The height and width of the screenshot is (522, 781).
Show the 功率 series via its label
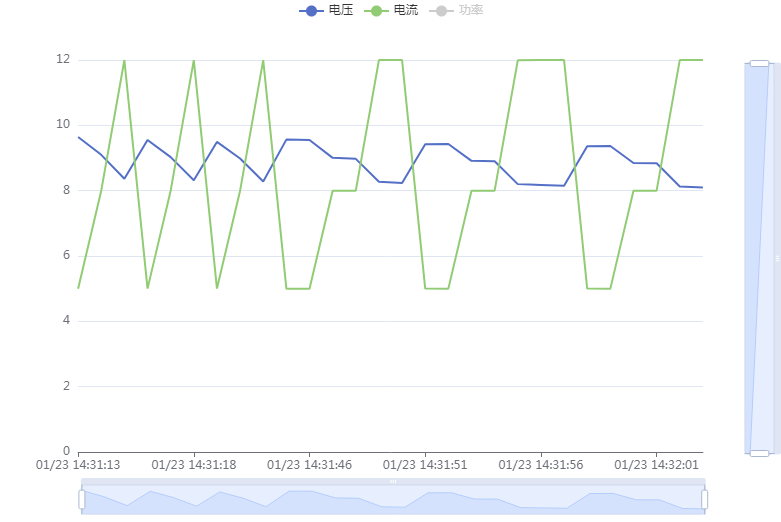click(x=471, y=11)
